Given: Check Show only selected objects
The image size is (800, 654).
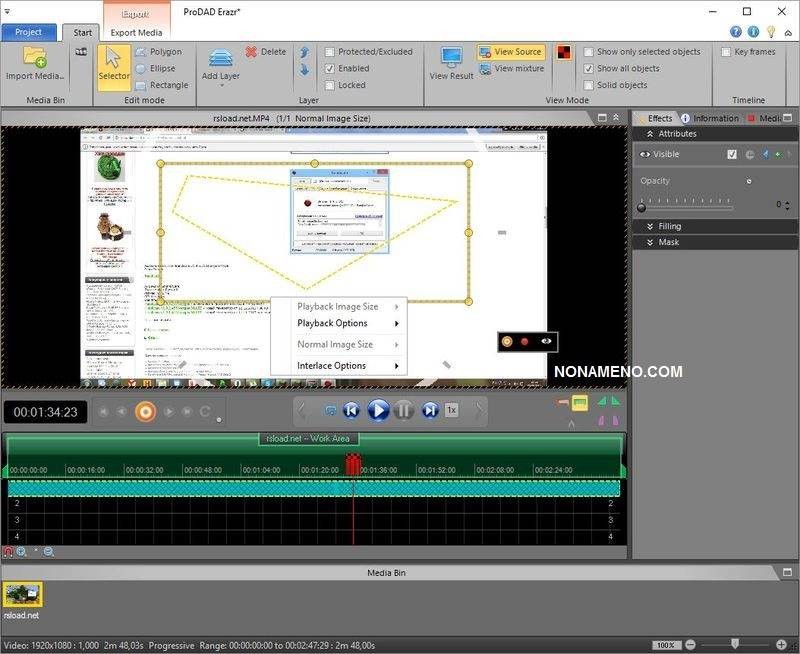Looking at the screenshot, I should point(589,51).
